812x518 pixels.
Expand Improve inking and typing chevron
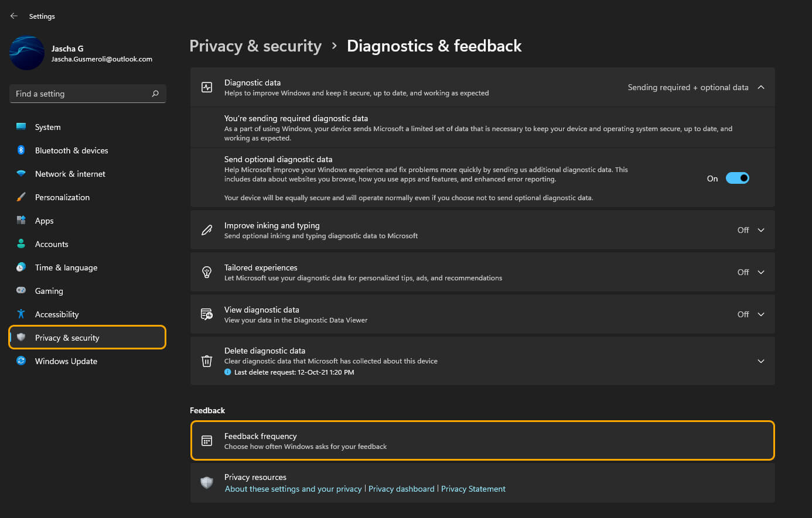(761, 230)
